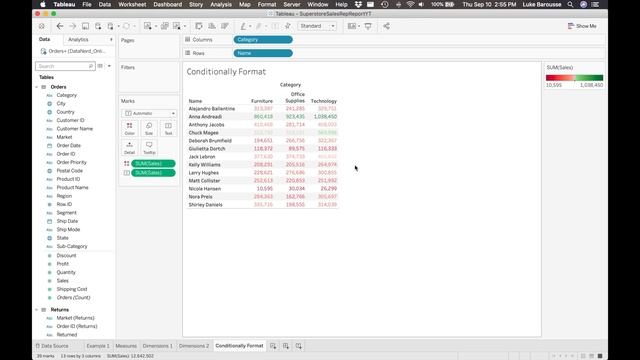Open dropdown arrow beside Show/Hide Cards icon

pos(359,26)
